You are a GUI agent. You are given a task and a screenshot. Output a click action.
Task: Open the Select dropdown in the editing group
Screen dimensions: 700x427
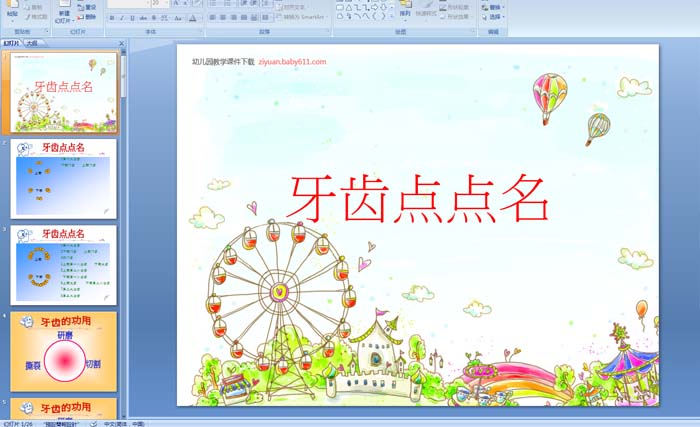pyautogui.click(x=492, y=17)
